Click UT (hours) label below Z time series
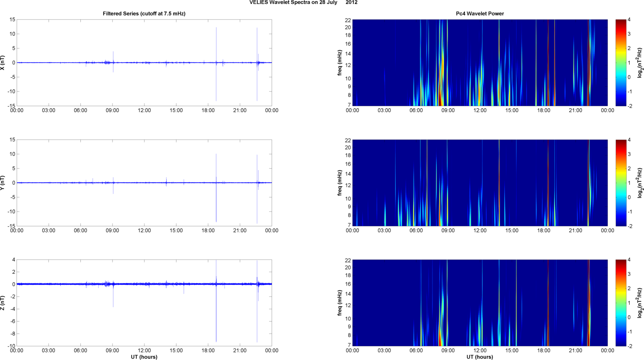The height and width of the screenshot is (360, 644). [144, 357]
